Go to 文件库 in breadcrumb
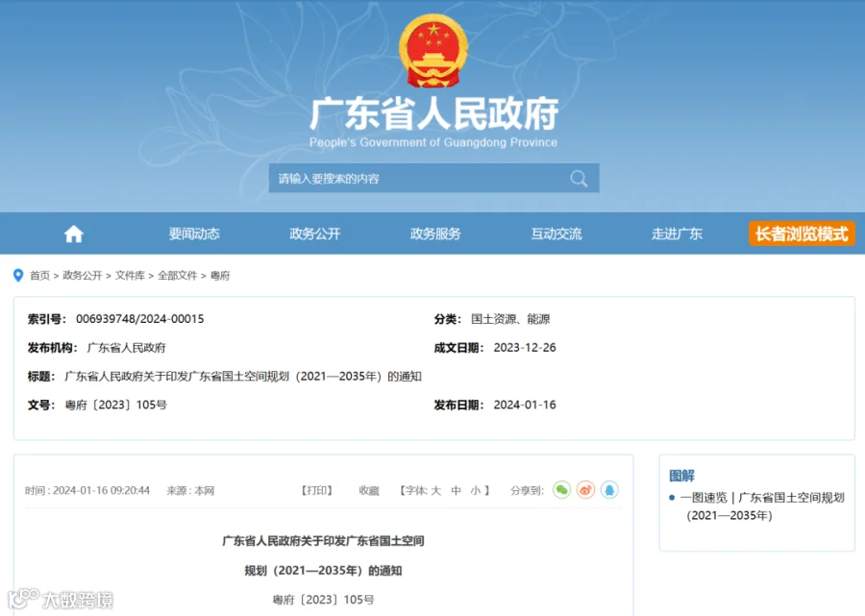 point(130,275)
